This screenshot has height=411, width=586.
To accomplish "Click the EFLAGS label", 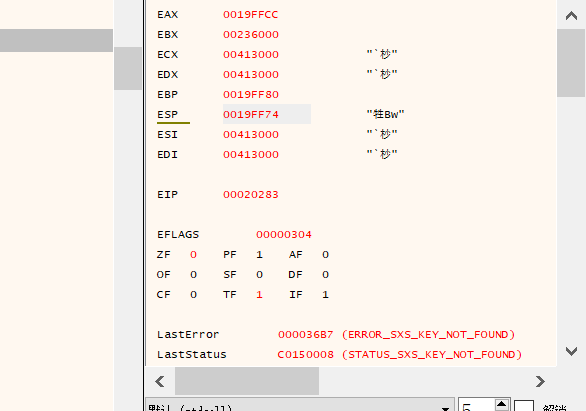I will click(178, 235).
